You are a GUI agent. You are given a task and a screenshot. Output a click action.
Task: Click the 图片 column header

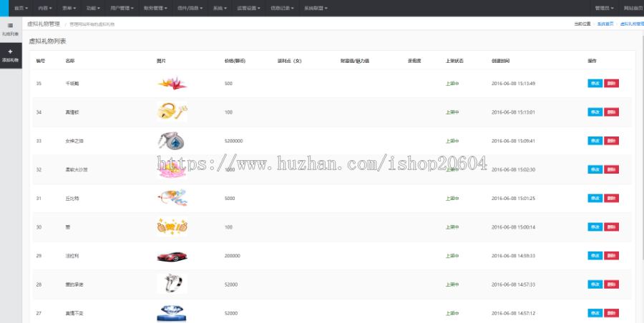(161, 61)
